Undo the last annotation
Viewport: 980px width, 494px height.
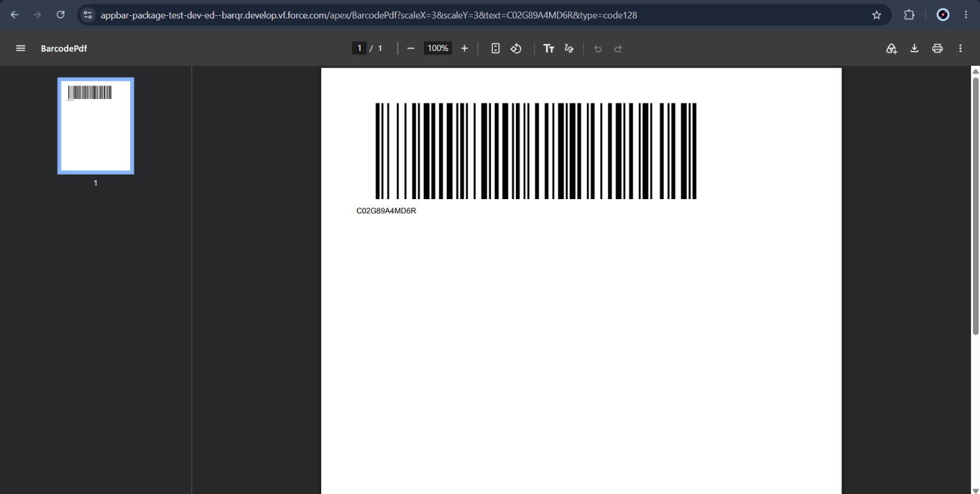(x=598, y=49)
